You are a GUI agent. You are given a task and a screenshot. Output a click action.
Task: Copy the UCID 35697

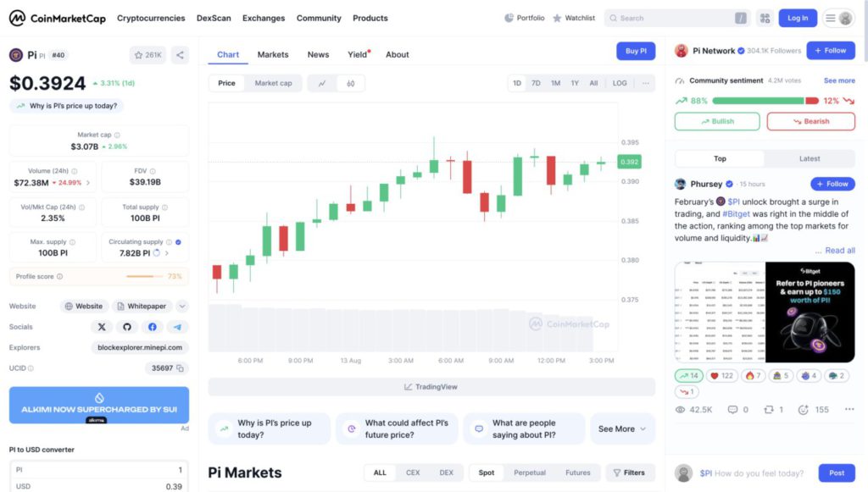[181, 368]
